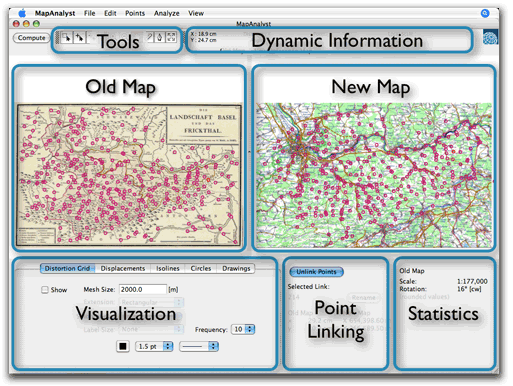513x386 pixels.
Task: Expand the line style dropdown
Action: [x=199, y=346]
